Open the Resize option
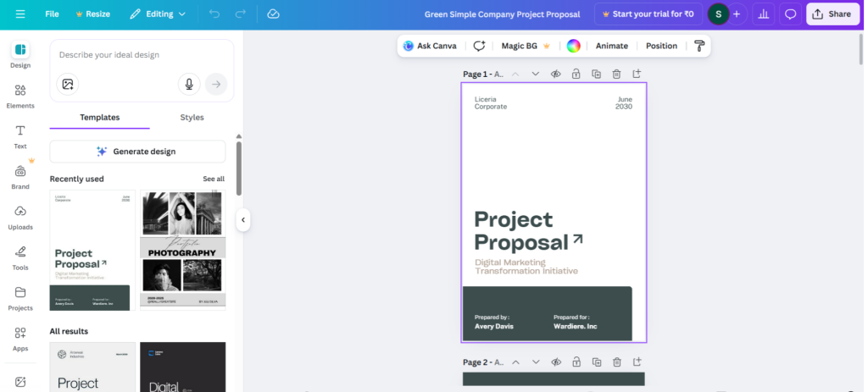 [x=93, y=14]
